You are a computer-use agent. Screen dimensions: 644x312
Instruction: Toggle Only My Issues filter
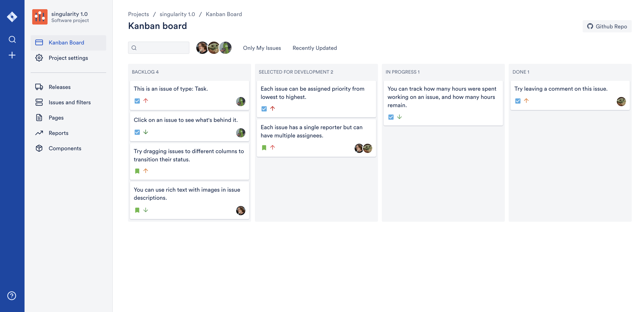(262, 48)
